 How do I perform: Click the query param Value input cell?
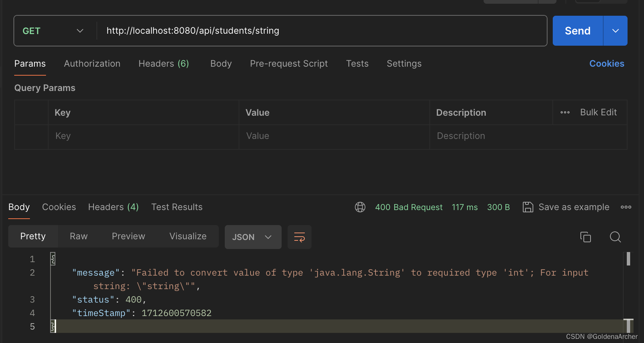pyautogui.click(x=334, y=136)
